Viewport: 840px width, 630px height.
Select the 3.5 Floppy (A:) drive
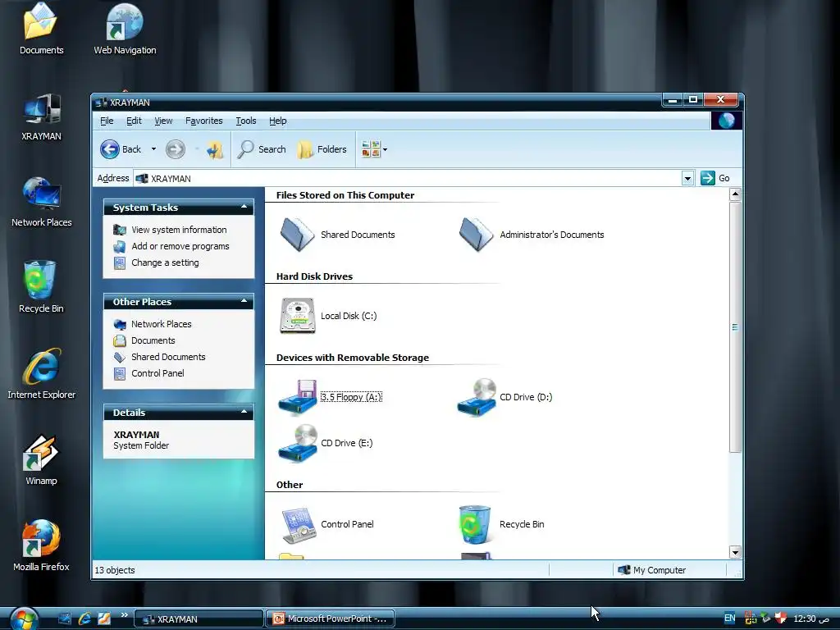pyautogui.click(x=298, y=397)
